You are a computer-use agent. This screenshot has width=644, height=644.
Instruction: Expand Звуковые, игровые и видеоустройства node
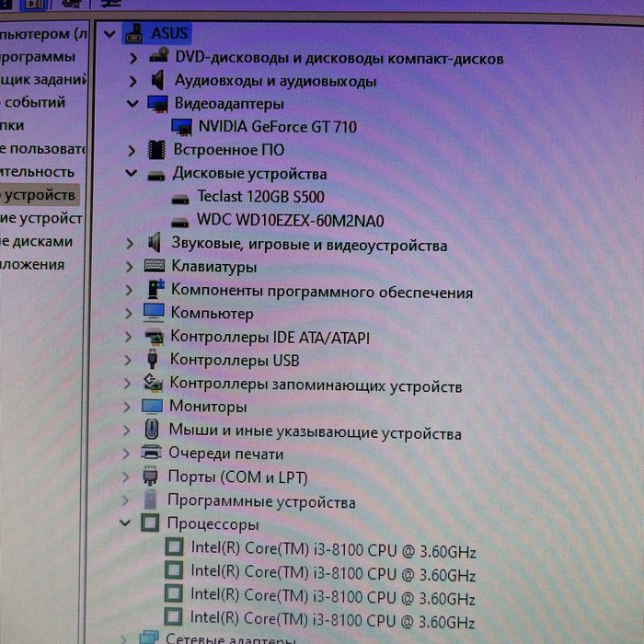click(x=130, y=244)
